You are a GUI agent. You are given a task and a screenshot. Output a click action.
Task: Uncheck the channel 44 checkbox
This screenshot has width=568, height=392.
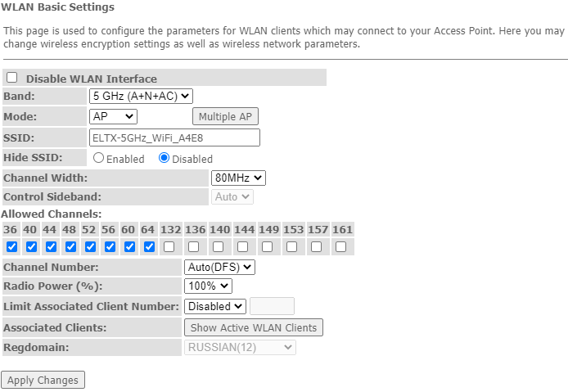51,246
